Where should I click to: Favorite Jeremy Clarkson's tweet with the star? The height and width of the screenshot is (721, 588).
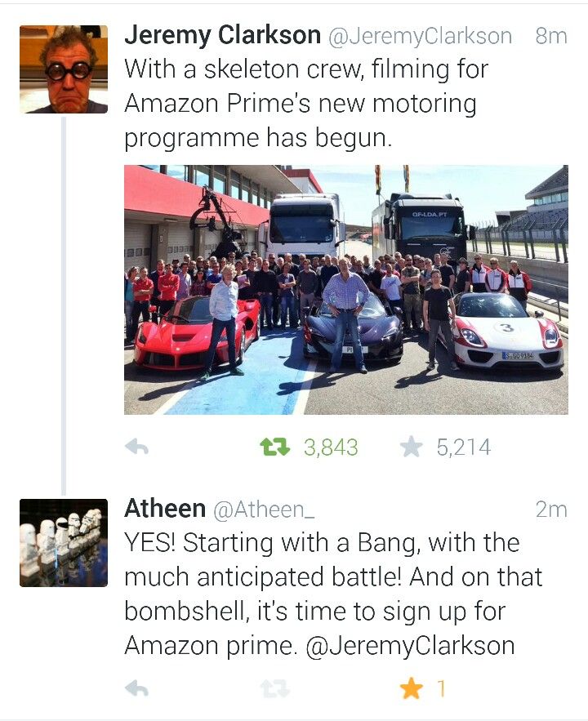411,447
